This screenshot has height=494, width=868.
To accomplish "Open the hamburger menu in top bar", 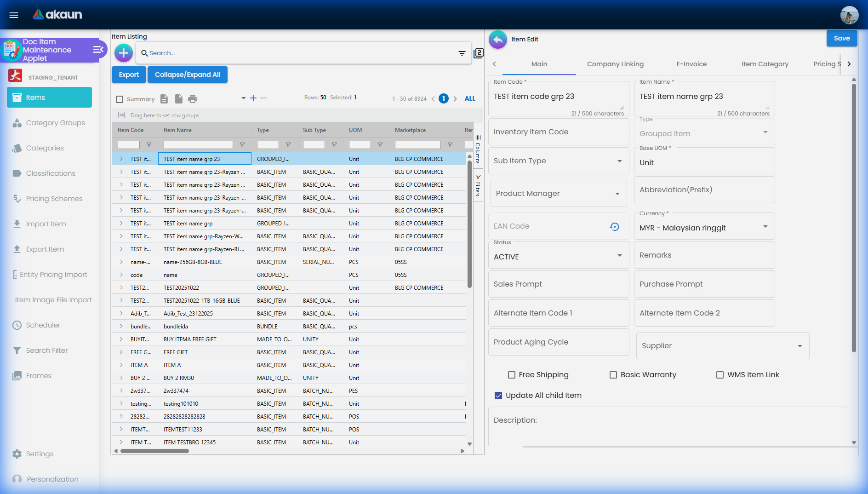I will point(14,15).
